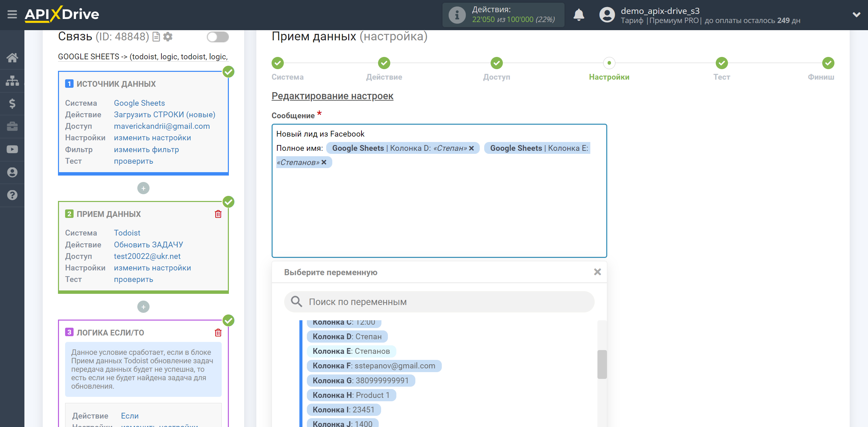Focus the Поиск по переменным field
868x427 pixels.
[x=439, y=302]
